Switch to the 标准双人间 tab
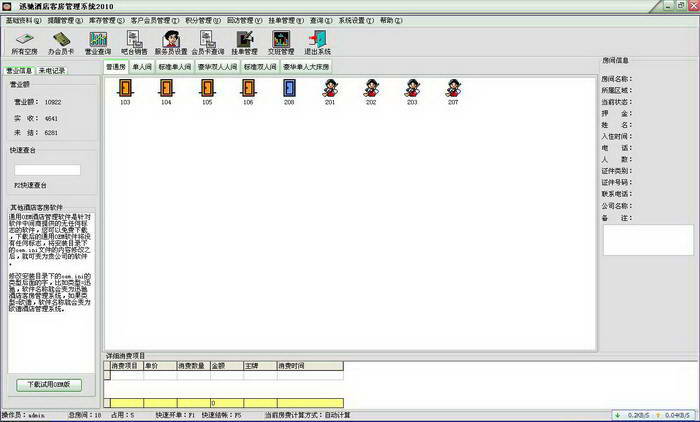 point(260,67)
